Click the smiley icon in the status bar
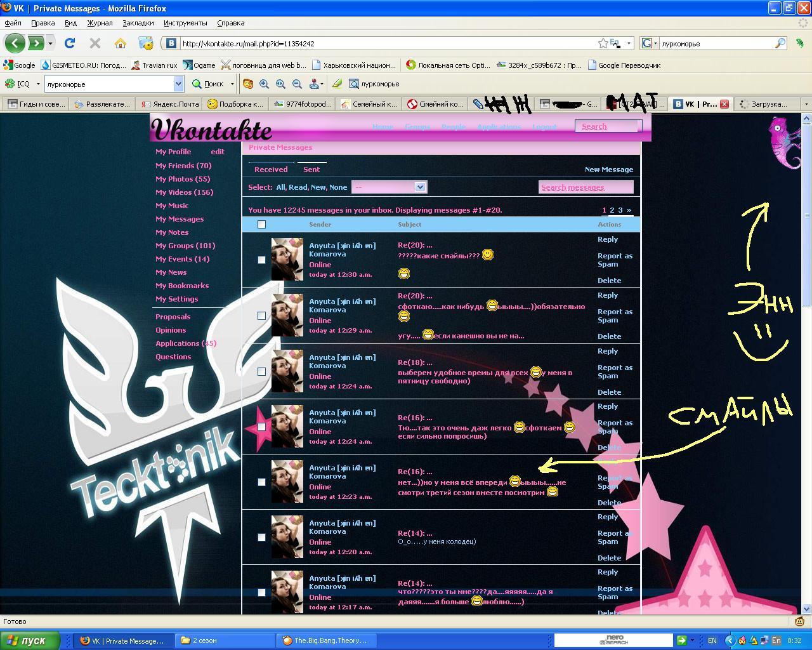 799,621
